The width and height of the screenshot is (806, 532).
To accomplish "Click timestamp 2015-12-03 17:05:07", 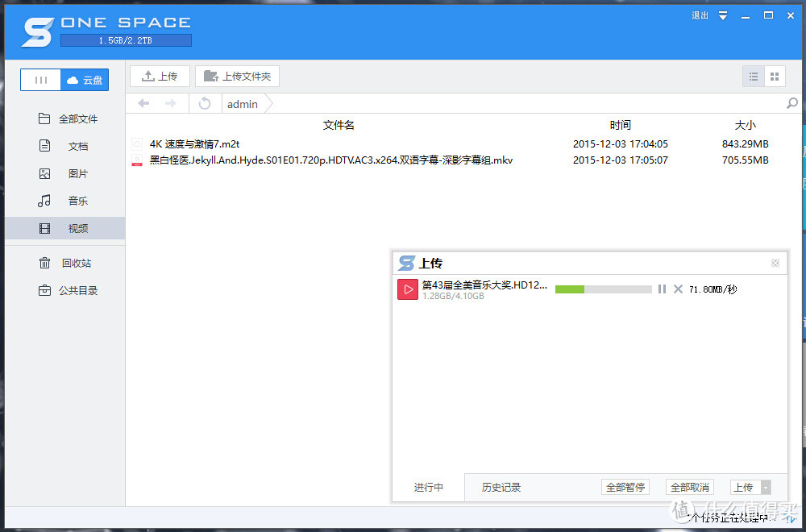I will pos(621,160).
